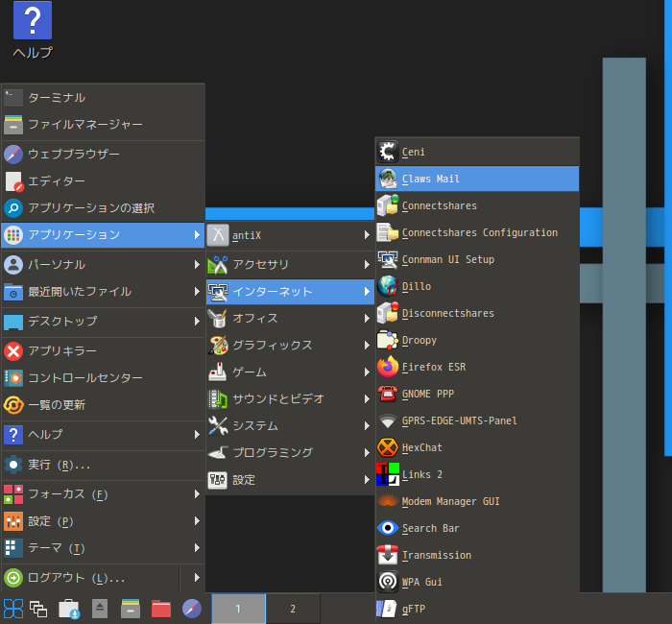Expand the テーマ (T) submenu arrow

click(x=197, y=548)
